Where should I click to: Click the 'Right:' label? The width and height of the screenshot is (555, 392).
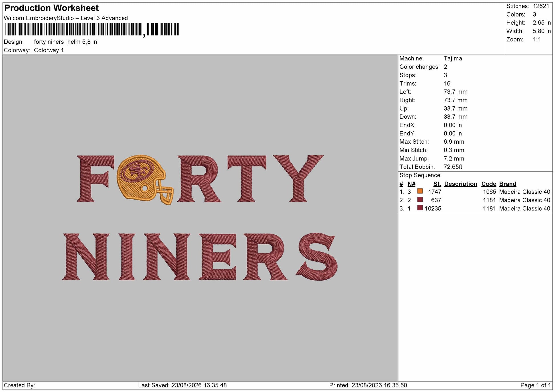point(407,100)
